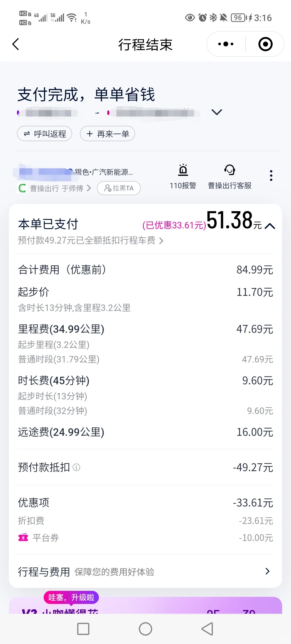Tap Android home circle button
This screenshot has height=644, width=291.
click(x=145, y=629)
